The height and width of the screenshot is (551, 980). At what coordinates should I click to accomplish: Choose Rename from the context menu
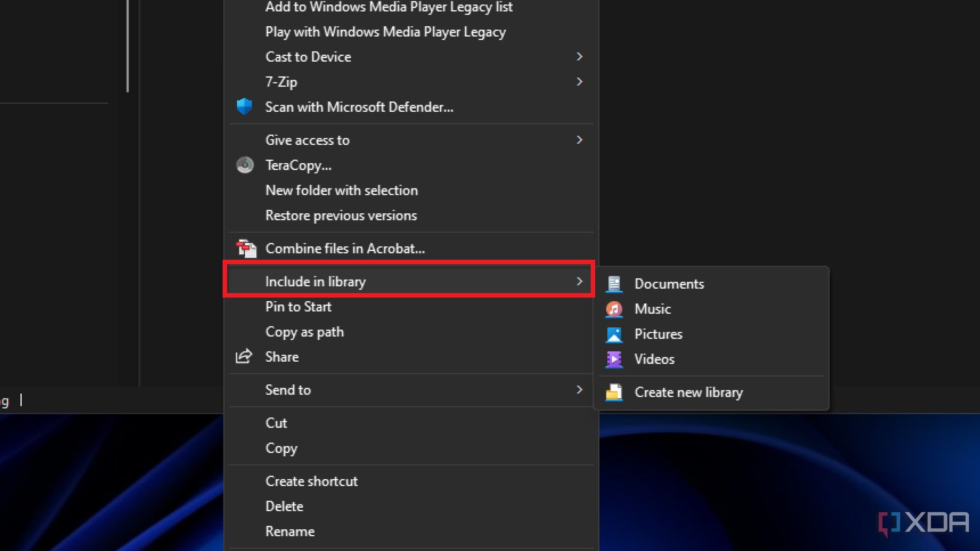tap(411, 532)
